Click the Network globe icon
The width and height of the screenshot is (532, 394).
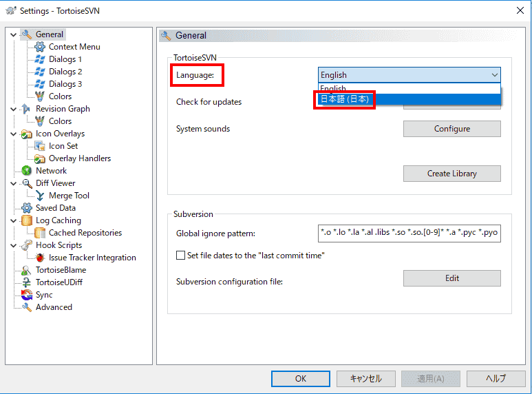pos(26,171)
